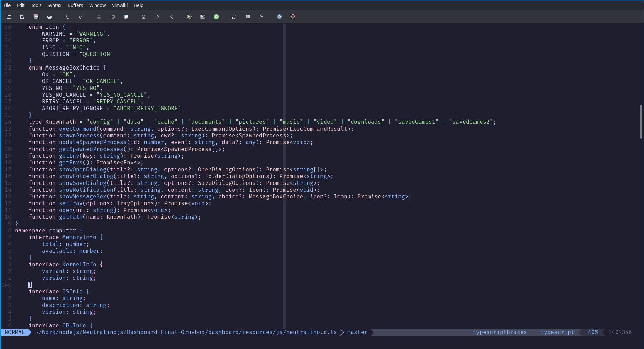Click the Copy toolbar icon
The height and width of the screenshot is (349, 644).
113,17
